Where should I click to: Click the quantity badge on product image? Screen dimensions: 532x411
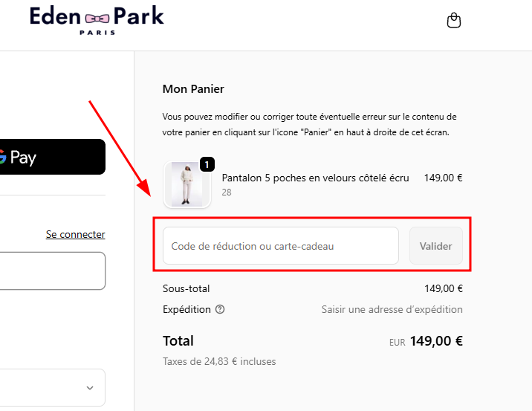click(x=207, y=164)
